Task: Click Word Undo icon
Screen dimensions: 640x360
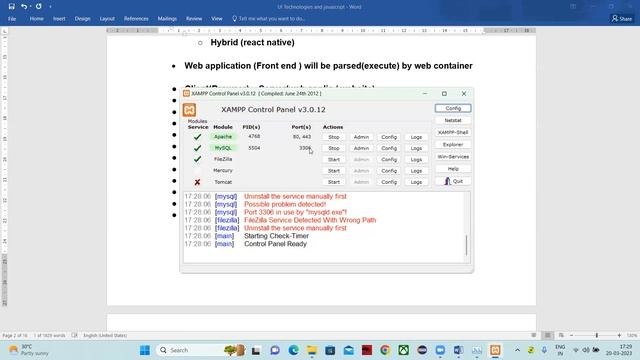Action: pyautogui.click(x=24, y=7)
